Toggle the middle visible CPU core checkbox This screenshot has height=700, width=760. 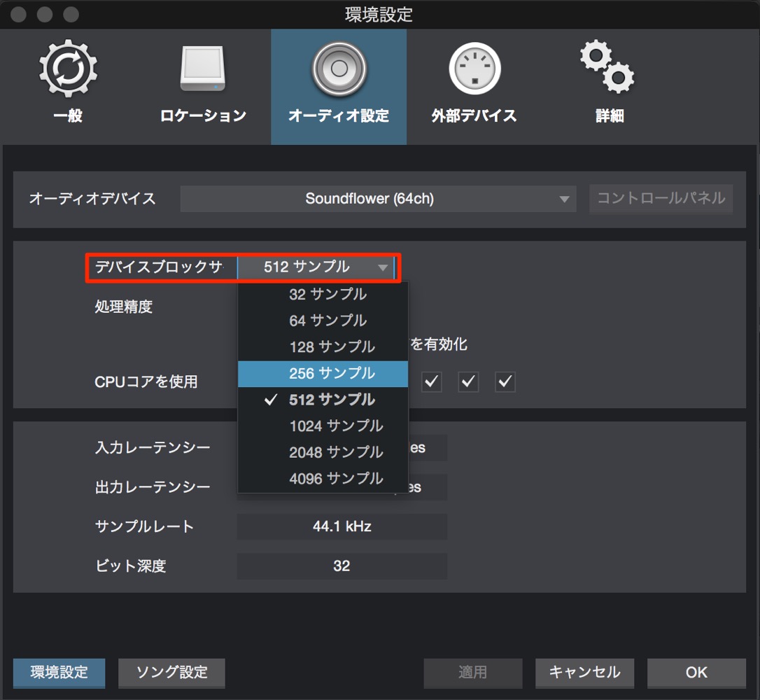pos(468,381)
